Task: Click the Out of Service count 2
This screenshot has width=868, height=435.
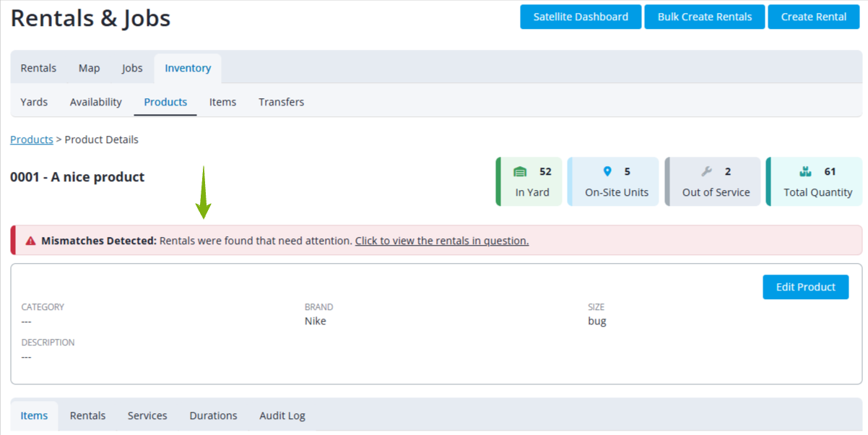Action: [x=728, y=172]
